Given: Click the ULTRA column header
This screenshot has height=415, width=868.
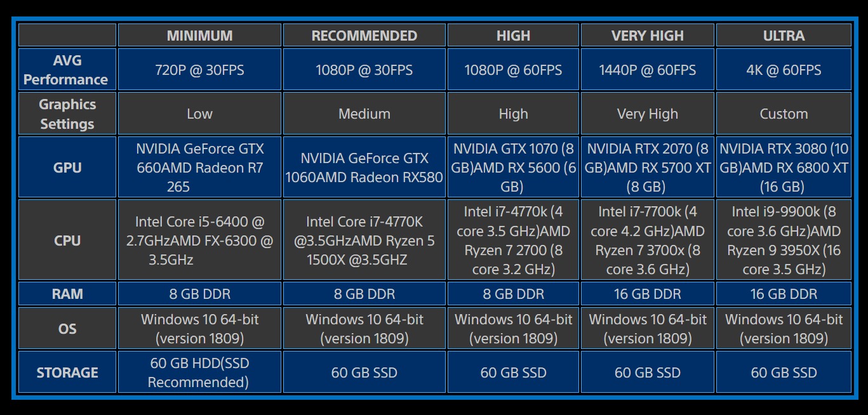Looking at the screenshot, I should 784,36.
